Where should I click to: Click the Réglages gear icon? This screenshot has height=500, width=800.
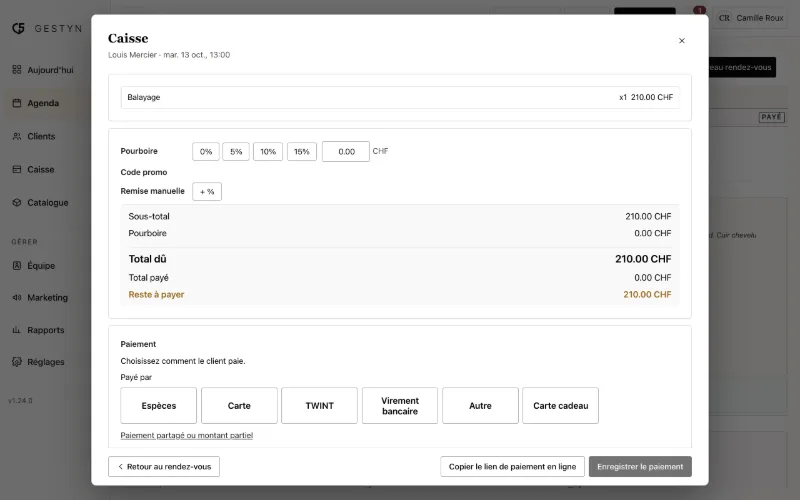17,362
